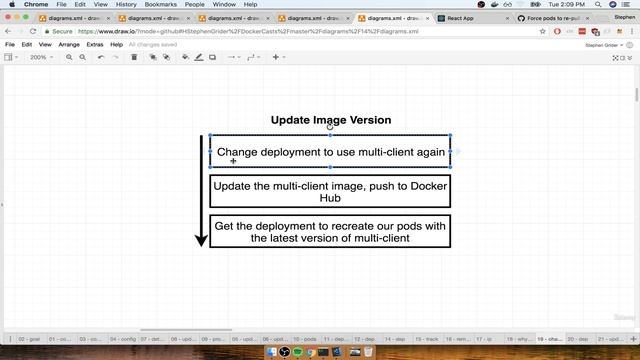Delete selection with the trash icon
Screen dimensions: 640x360
point(134,57)
